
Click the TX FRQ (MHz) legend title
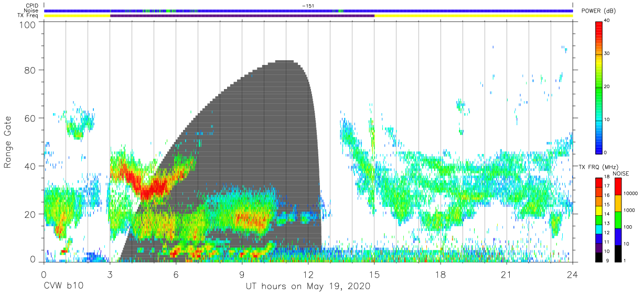coord(598,167)
